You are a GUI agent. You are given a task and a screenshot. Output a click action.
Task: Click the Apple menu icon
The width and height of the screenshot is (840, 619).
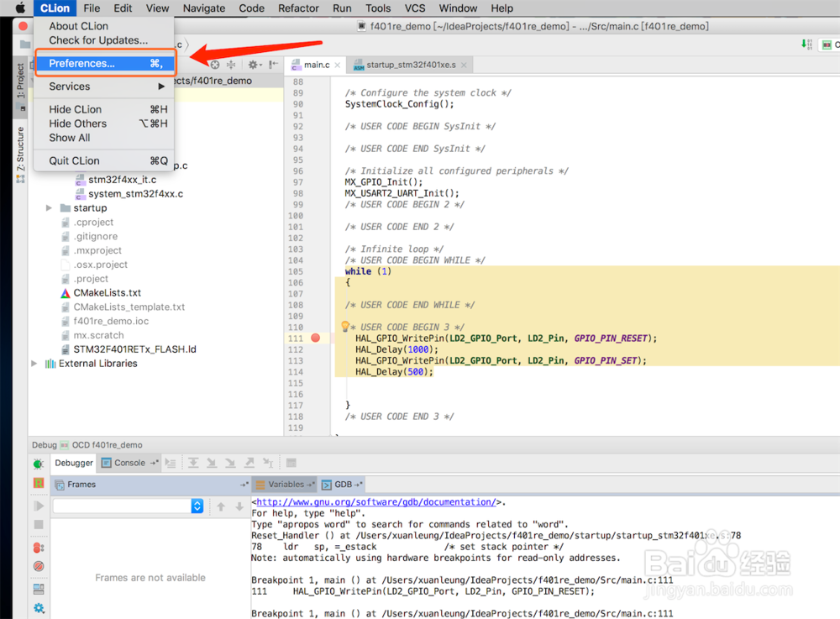coord(20,8)
